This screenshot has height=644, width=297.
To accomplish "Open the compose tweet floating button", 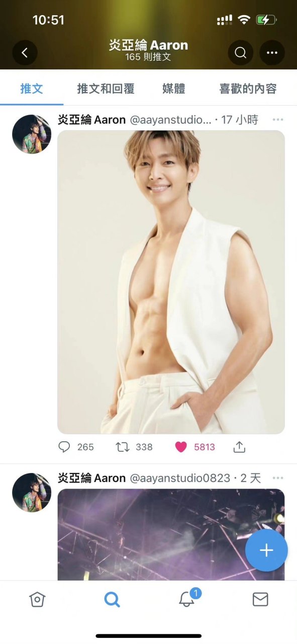I will pos(266,550).
